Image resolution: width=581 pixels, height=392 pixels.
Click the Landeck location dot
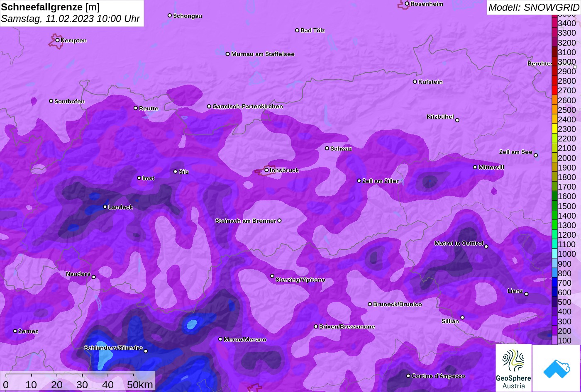105,207
